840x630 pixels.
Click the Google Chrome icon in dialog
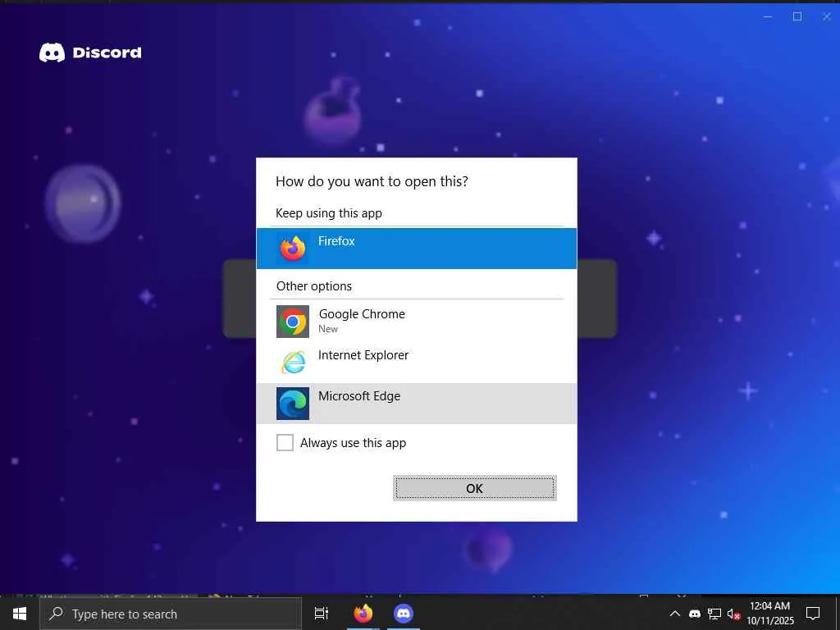click(293, 322)
